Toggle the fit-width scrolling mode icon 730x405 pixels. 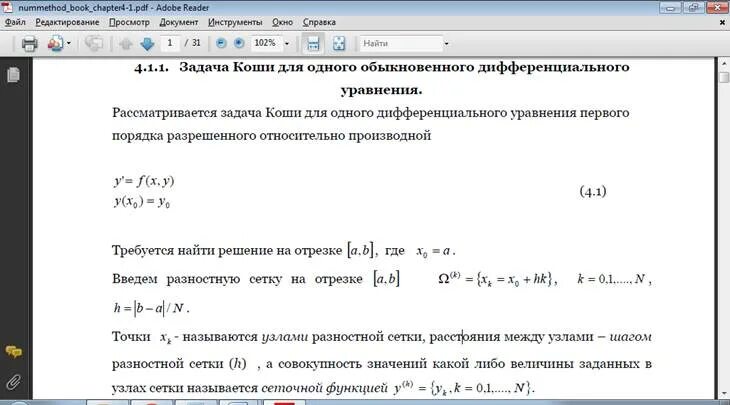tap(313, 43)
